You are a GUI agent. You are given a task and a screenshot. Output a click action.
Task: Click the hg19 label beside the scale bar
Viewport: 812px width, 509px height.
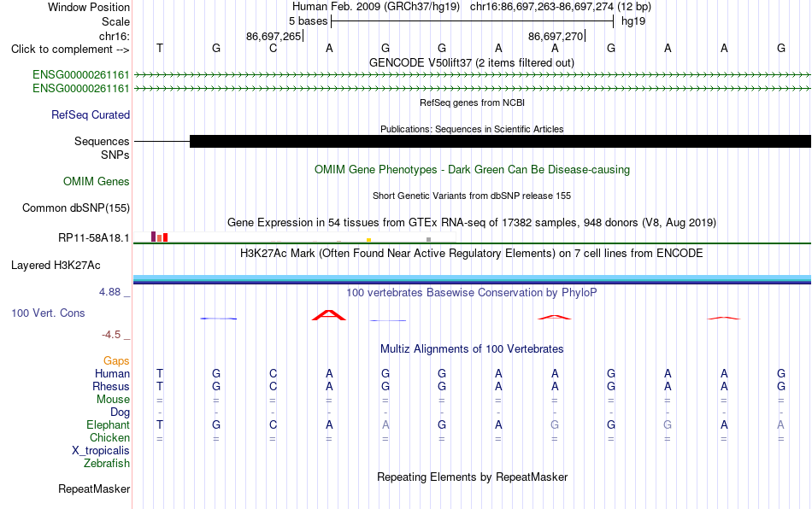point(633,21)
